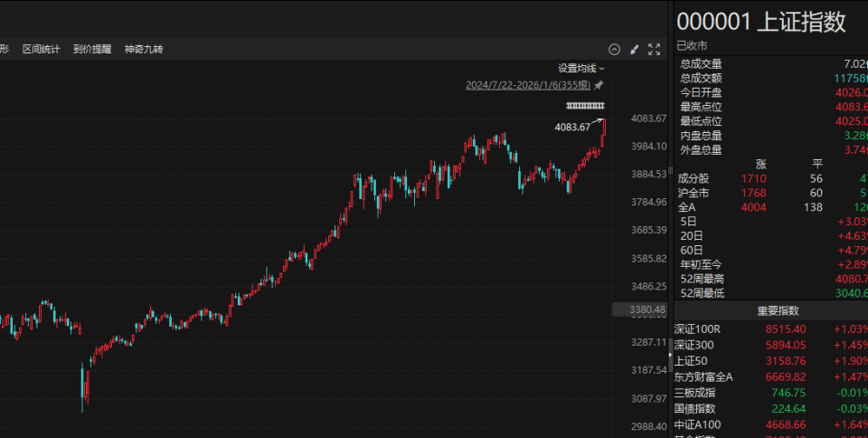
Task: Open 中证A100 index row
Action: click(x=770, y=424)
